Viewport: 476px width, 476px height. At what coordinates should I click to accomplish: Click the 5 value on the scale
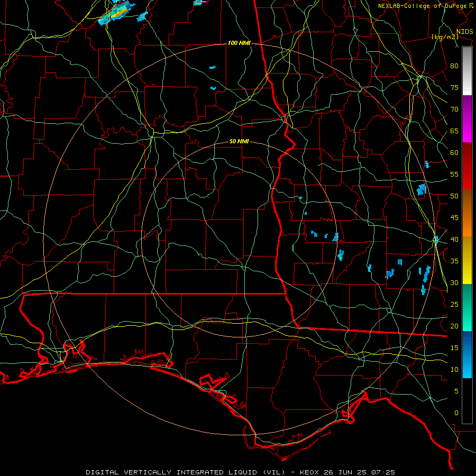pyautogui.click(x=456, y=391)
